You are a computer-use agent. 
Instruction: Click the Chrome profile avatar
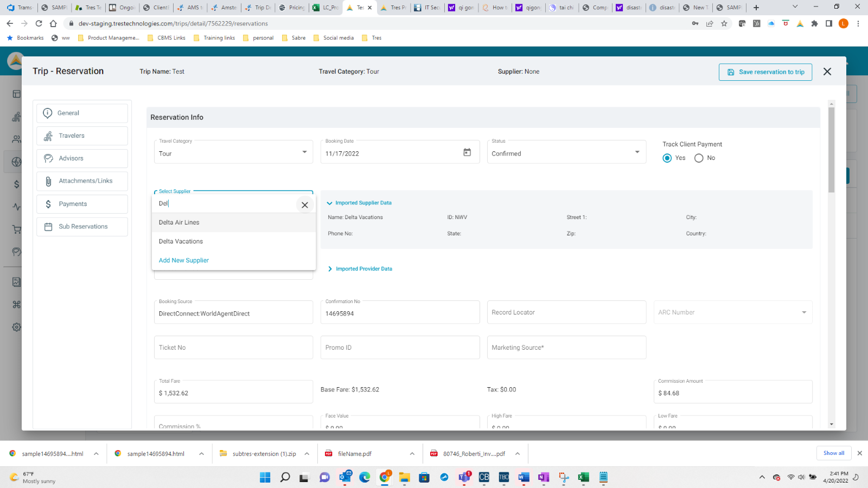tap(843, 23)
